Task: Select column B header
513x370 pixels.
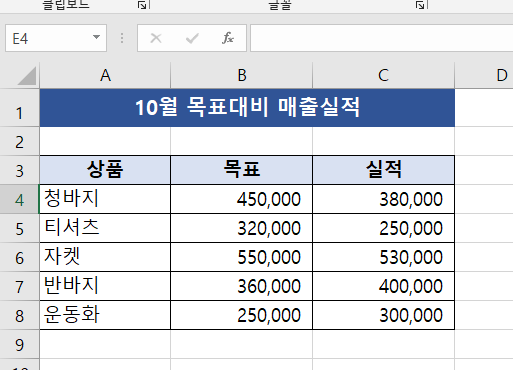Action: (x=242, y=75)
